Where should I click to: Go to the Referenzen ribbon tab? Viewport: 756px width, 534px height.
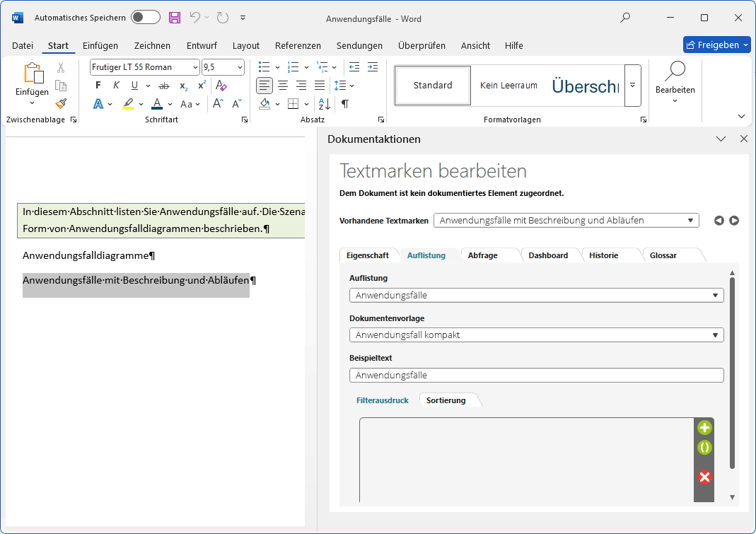coord(298,45)
